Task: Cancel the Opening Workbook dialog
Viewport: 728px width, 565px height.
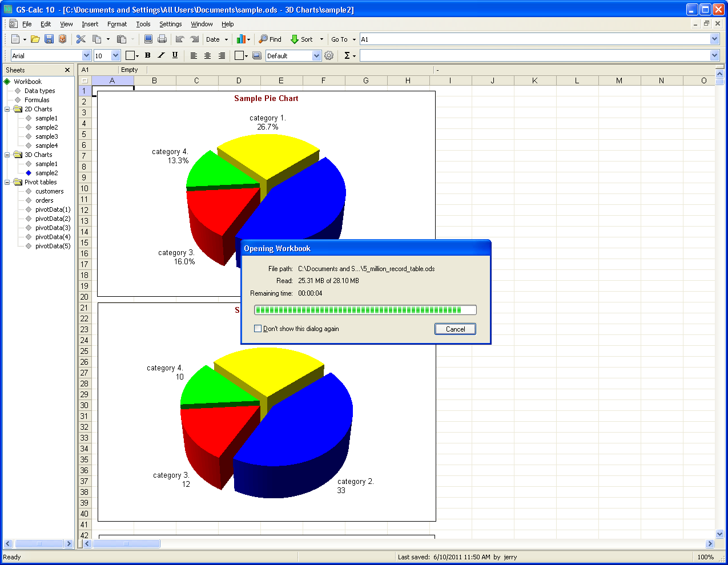Action: [455, 329]
